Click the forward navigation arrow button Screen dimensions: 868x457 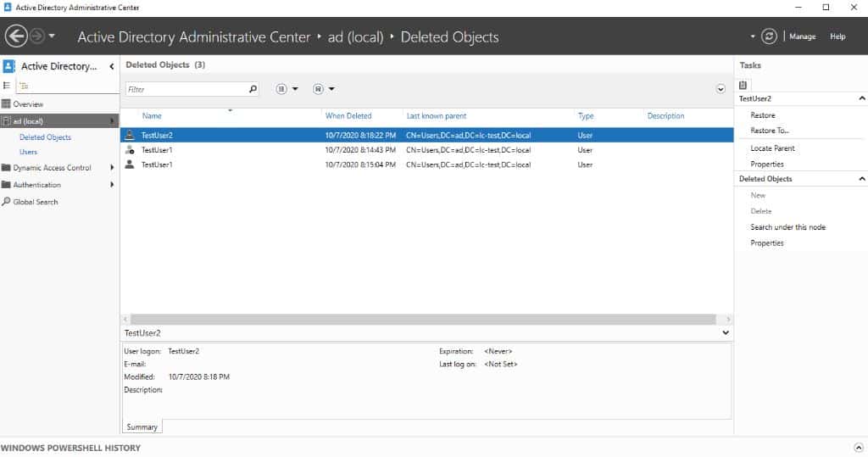point(37,36)
